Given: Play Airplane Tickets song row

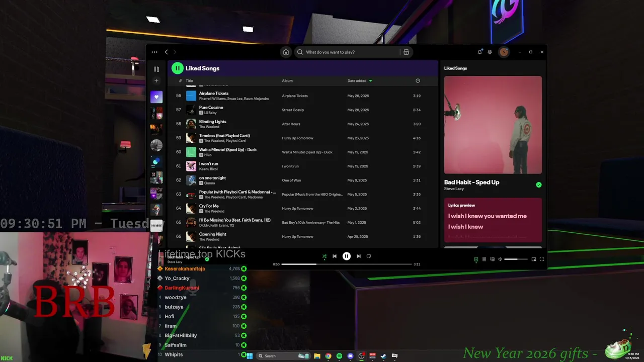Looking at the screenshot, I should [304, 96].
